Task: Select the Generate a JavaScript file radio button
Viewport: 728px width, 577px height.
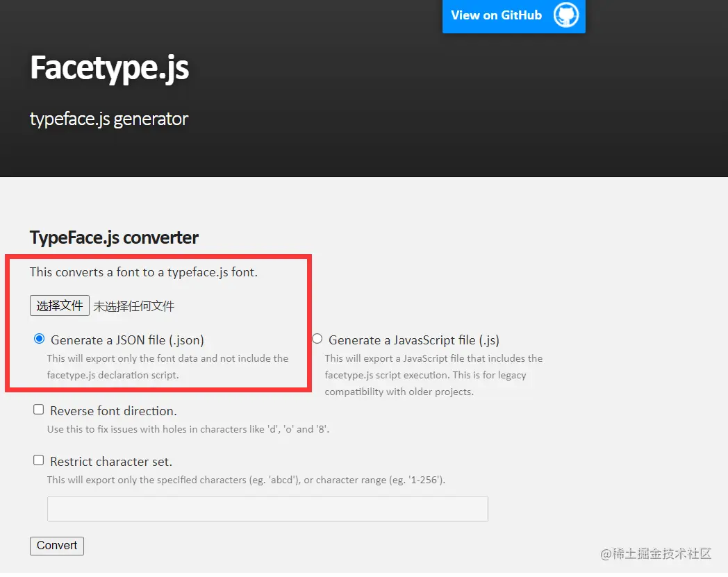Action: [317, 339]
